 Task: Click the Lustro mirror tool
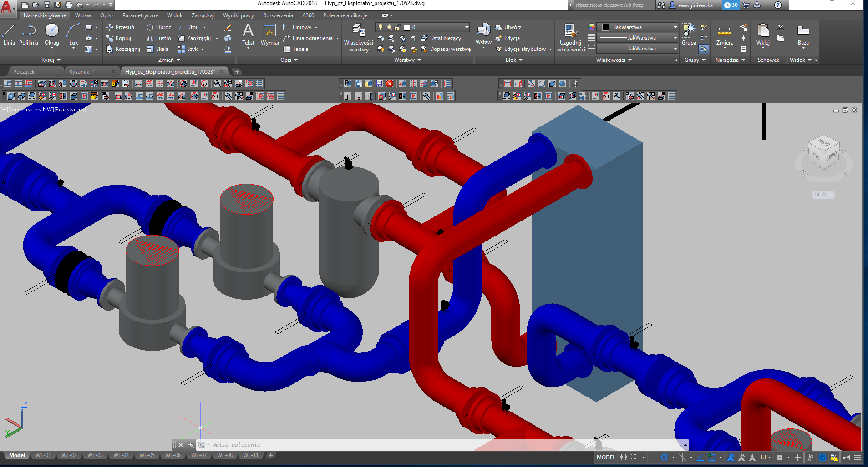(x=158, y=38)
